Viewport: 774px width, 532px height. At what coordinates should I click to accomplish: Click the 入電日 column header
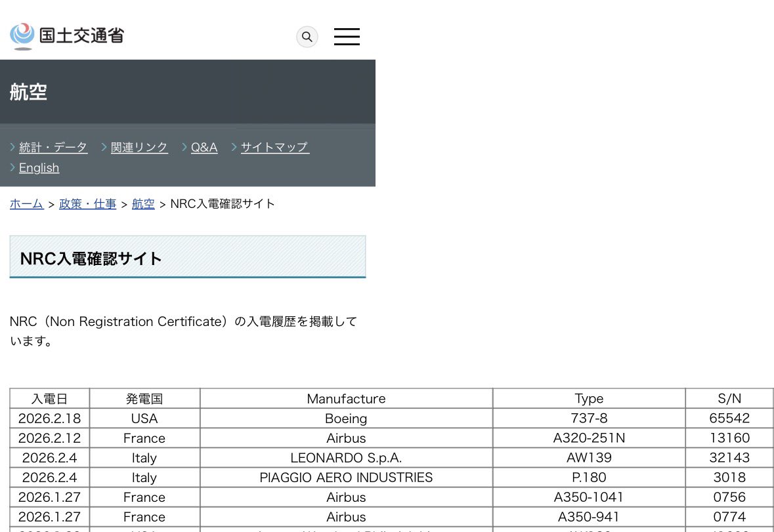(x=49, y=398)
